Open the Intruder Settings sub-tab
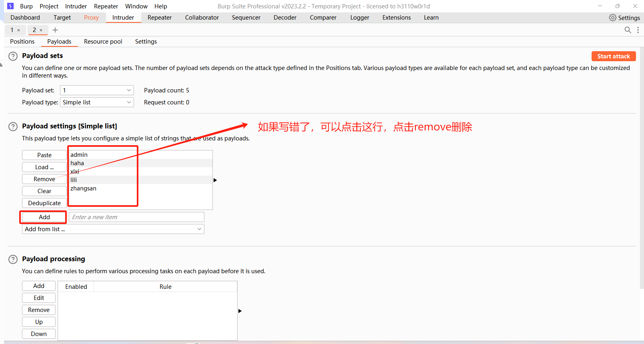This screenshot has width=644, height=344. click(x=146, y=42)
